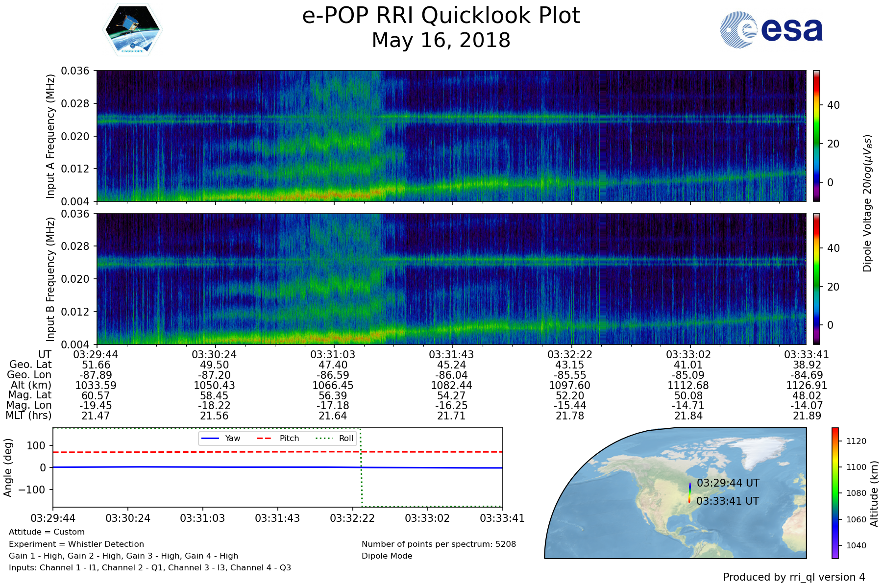Viewport: 882px width, 588px height.
Task: Click the "Dipole Mode" label
Action: point(387,556)
